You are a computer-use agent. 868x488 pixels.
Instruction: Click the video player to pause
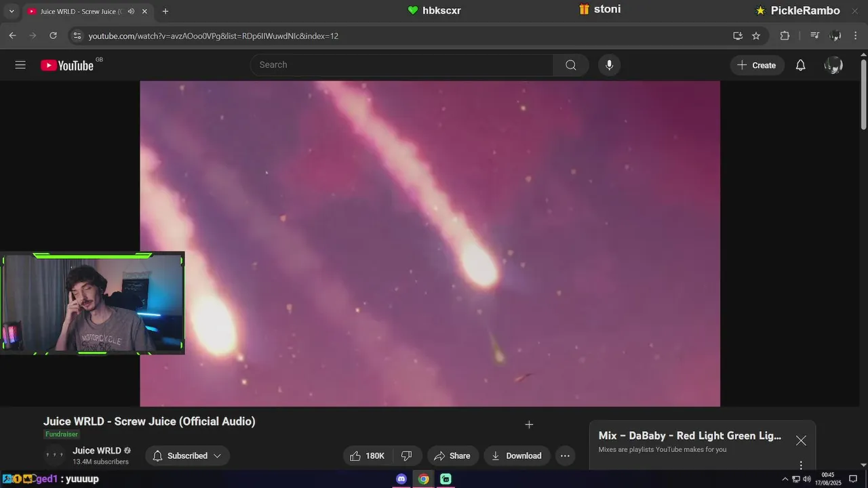(x=430, y=244)
